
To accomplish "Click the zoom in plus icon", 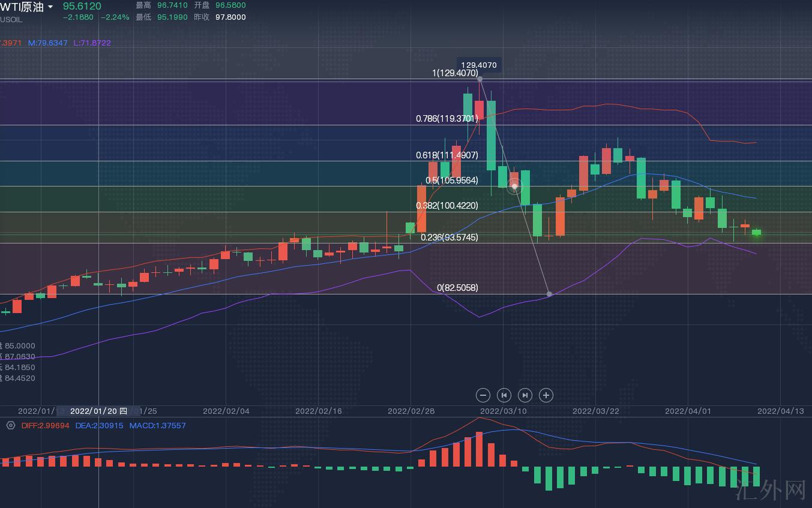I will tap(546, 395).
